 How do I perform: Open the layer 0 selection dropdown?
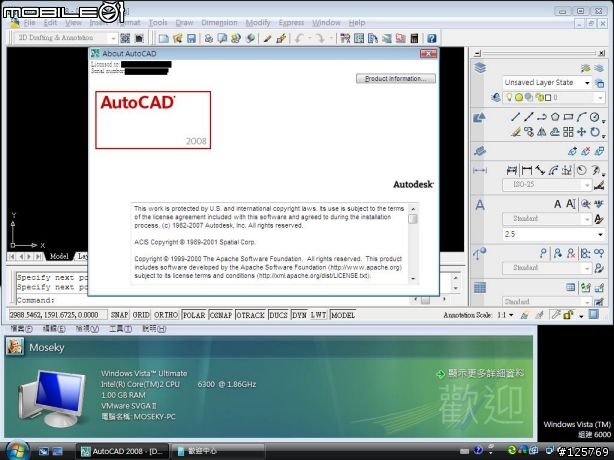pyautogui.click(x=600, y=97)
